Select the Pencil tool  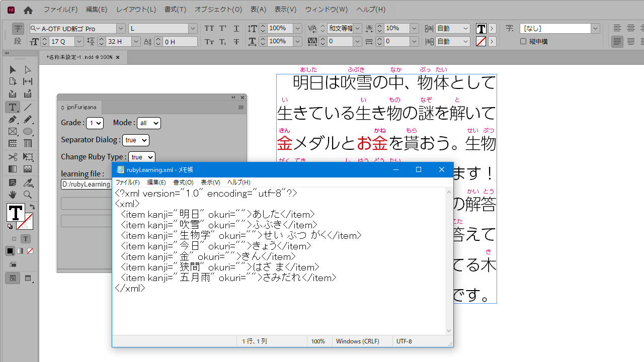tap(28, 120)
